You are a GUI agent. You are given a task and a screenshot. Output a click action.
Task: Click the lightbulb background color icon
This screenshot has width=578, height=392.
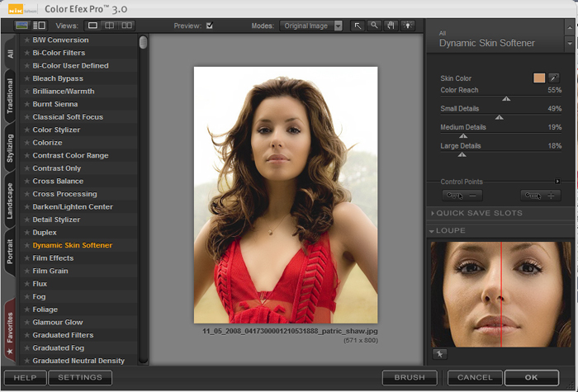pyautogui.click(x=406, y=26)
